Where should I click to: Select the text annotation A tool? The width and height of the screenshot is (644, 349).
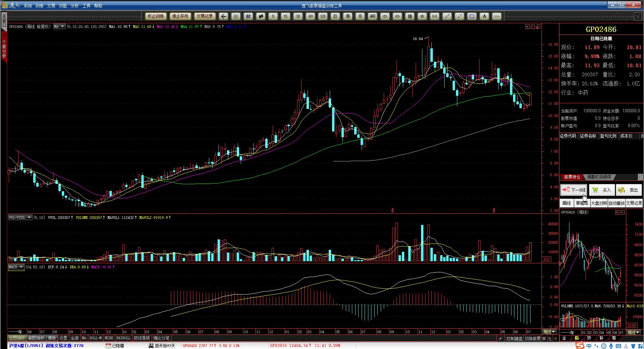485,16
